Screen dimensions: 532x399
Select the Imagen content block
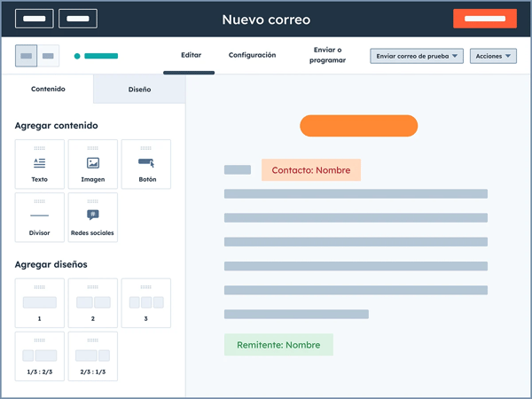click(x=93, y=164)
